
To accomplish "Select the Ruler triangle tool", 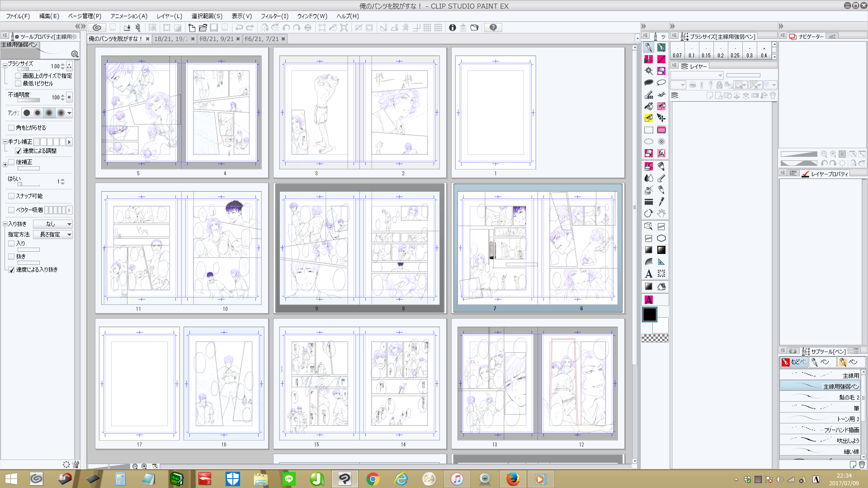I will (x=661, y=262).
